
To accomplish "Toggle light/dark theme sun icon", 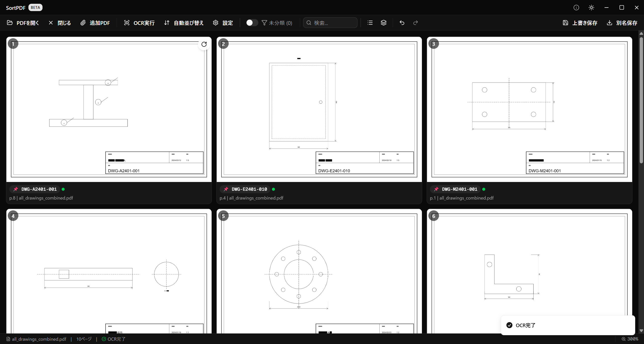I will (x=591, y=8).
